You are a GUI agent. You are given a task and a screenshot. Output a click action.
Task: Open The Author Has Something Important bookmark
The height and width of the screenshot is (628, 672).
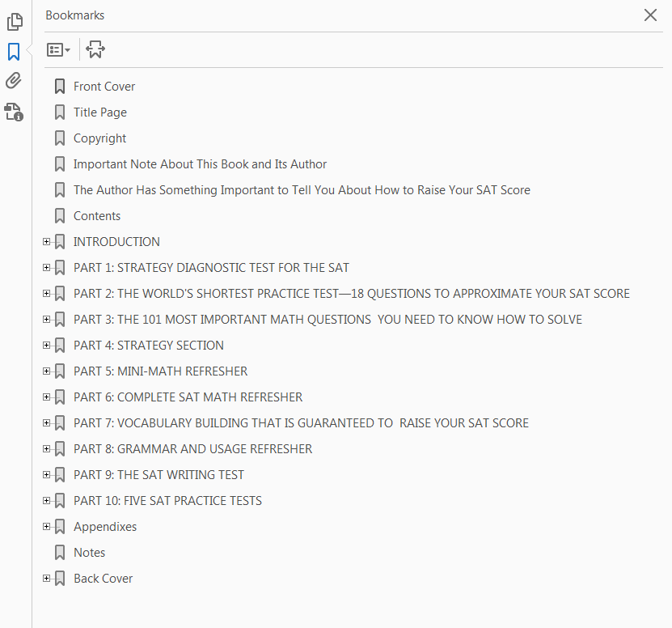coord(302,190)
